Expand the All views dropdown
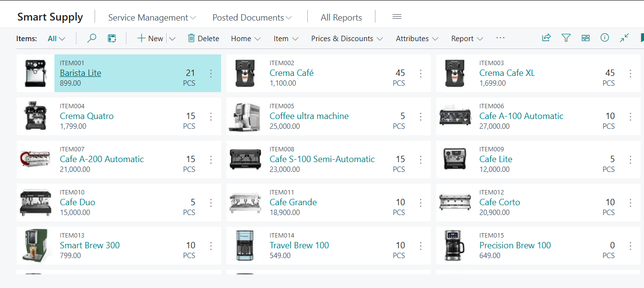 coord(56,39)
